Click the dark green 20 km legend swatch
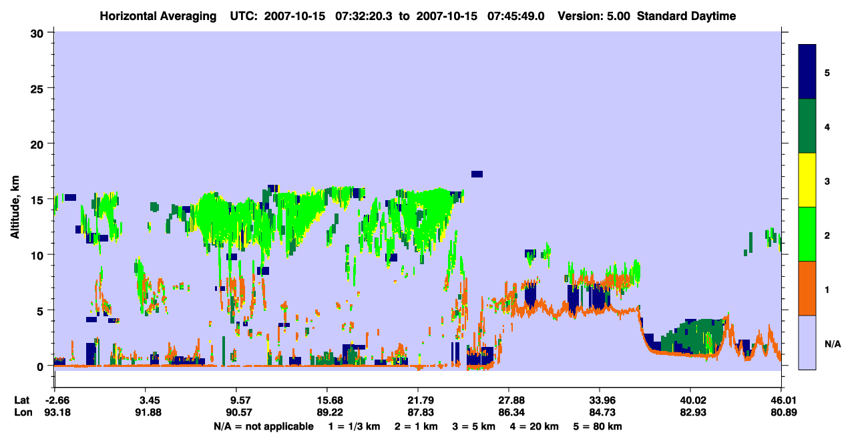The width and height of the screenshot is (868, 445). click(807, 126)
